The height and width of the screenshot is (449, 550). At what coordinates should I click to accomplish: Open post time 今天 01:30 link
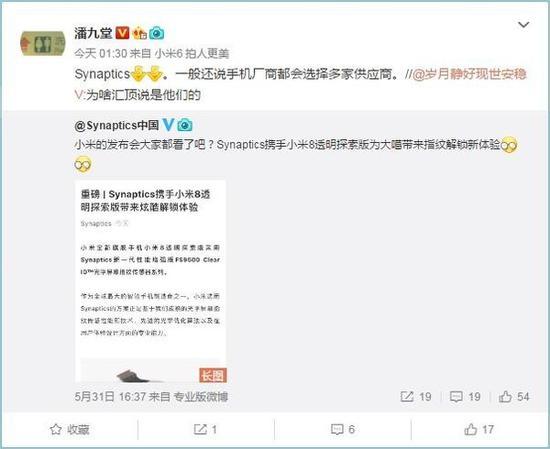click(x=100, y=54)
